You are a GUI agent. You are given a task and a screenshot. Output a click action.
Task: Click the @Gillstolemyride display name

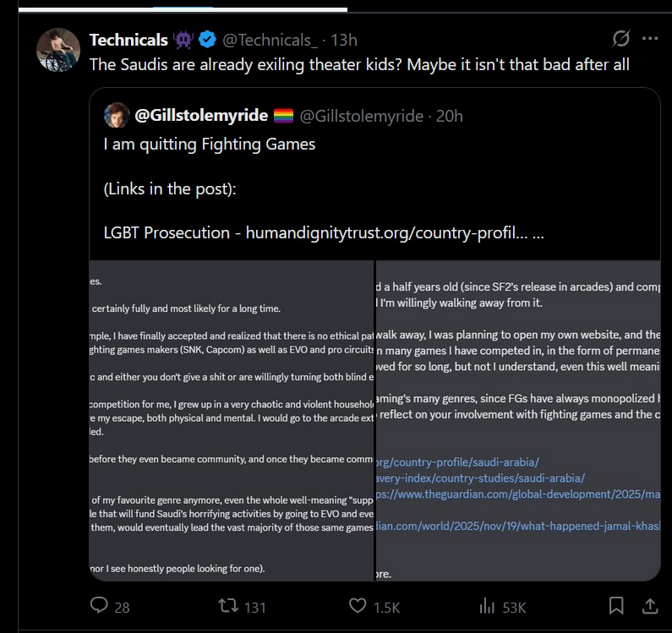coord(201,115)
